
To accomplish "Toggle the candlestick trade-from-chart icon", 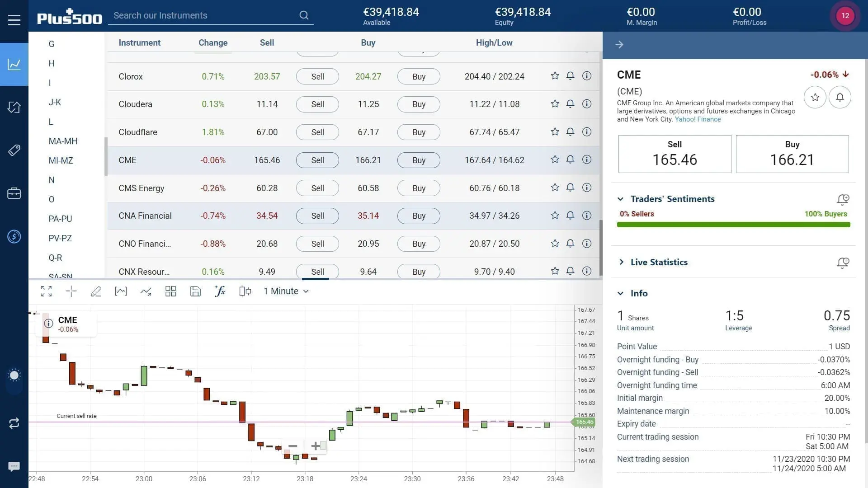I will pyautogui.click(x=245, y=291).
